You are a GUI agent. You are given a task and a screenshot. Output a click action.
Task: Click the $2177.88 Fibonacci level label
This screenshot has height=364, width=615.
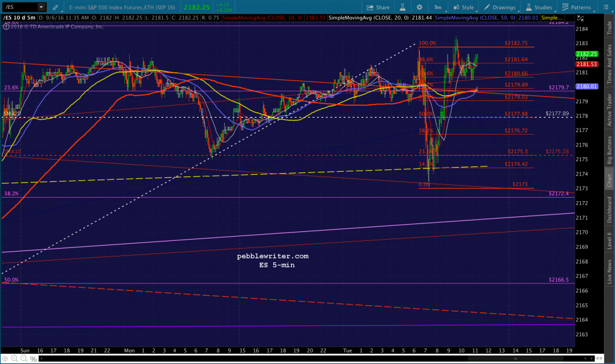pos(516,114)
